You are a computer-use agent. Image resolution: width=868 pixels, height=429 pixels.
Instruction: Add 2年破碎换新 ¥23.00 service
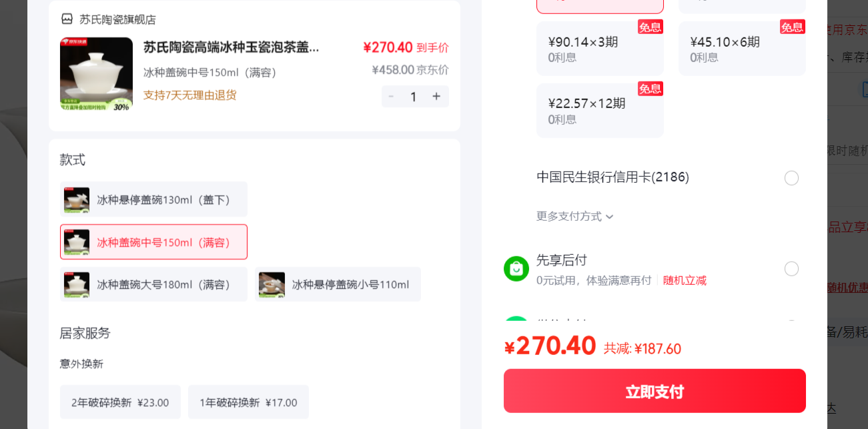click(120, 402)
